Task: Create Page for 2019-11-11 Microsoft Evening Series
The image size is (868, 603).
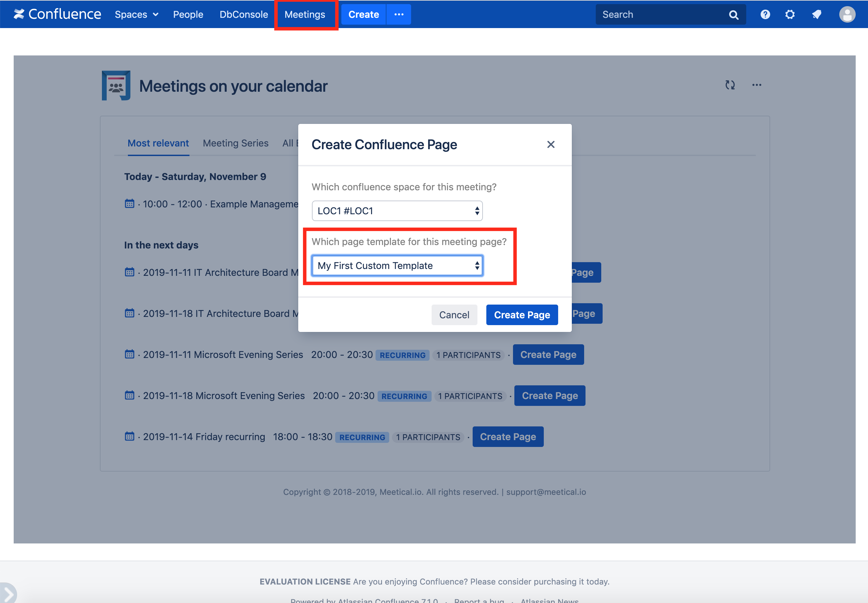Action: [x=548, y=355]
